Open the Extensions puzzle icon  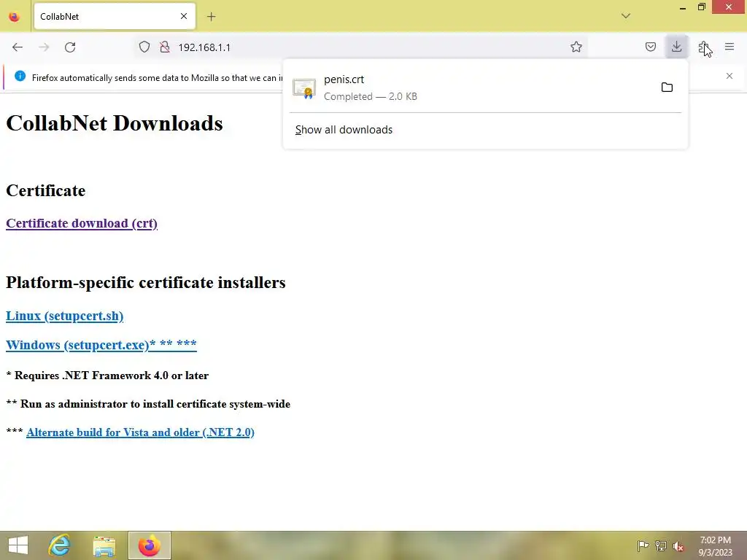(x=704, y=47)
